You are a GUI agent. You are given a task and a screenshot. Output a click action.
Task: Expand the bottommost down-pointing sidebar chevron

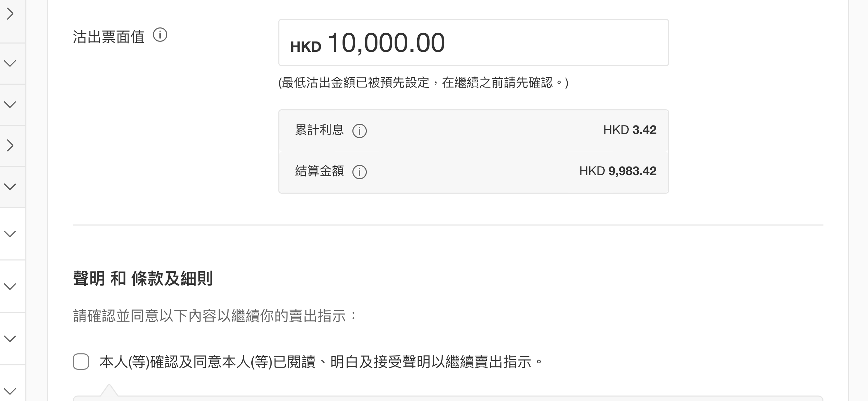[x=10, y=391]
